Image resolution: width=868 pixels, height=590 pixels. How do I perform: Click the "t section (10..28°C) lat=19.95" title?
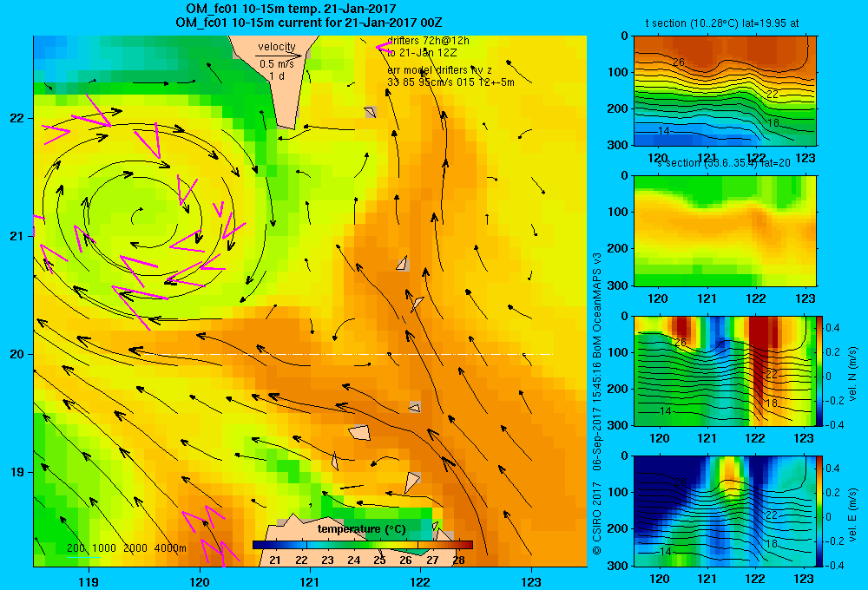tap(722, 23)
